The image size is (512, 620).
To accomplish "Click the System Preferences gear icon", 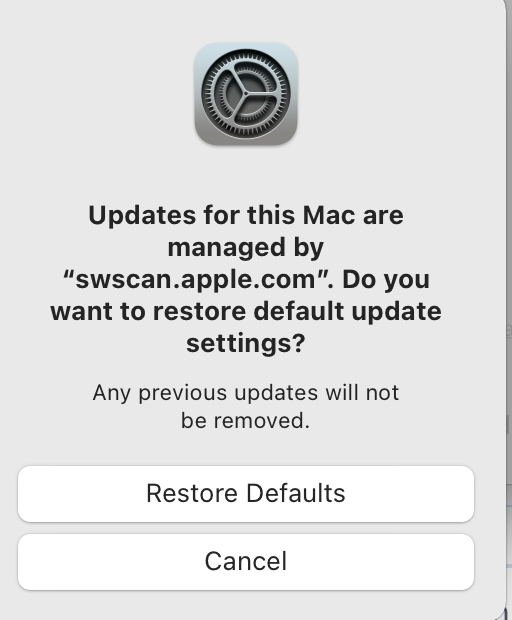I will pyautogui.click(x=246, y=94).
